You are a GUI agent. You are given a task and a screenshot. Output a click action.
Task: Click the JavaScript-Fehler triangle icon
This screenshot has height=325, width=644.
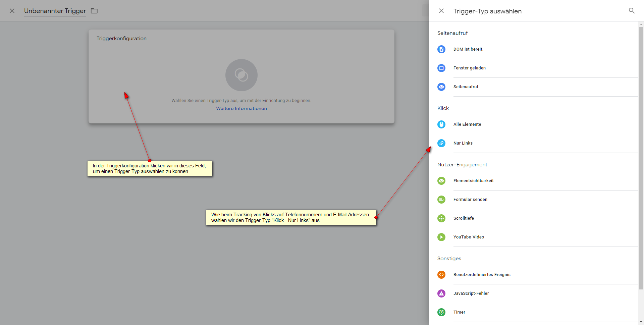pos(441,293)
